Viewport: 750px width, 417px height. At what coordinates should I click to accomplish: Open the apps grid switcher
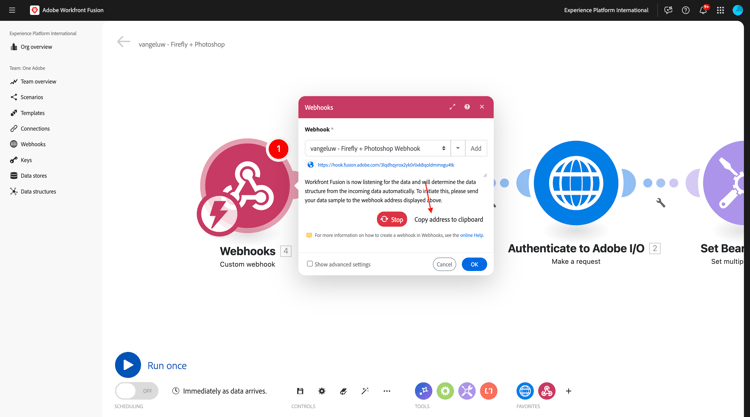(720, 10)
